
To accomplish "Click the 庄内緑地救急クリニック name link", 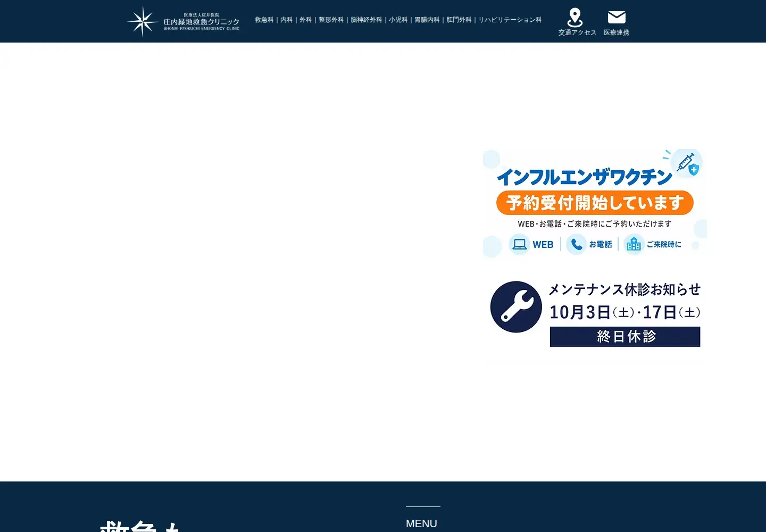I will (x=202, y=22).
